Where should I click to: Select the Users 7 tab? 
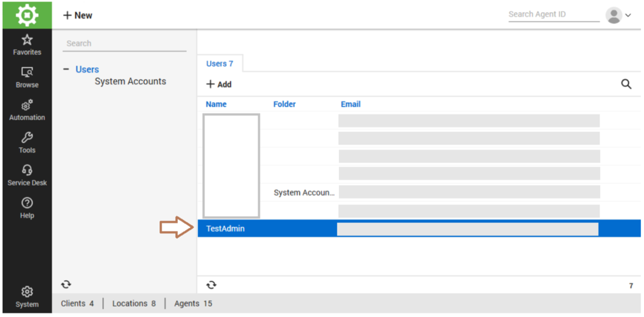(220, 64)
